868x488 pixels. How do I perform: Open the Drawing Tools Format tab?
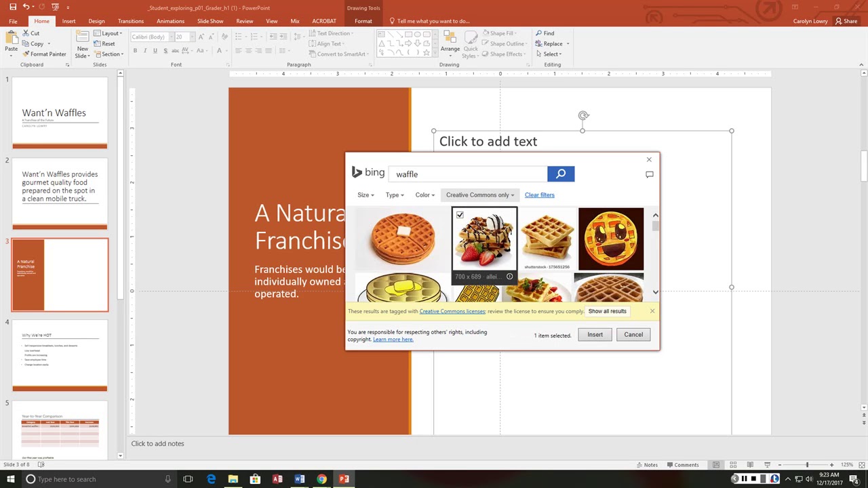[x=363, y=21]
